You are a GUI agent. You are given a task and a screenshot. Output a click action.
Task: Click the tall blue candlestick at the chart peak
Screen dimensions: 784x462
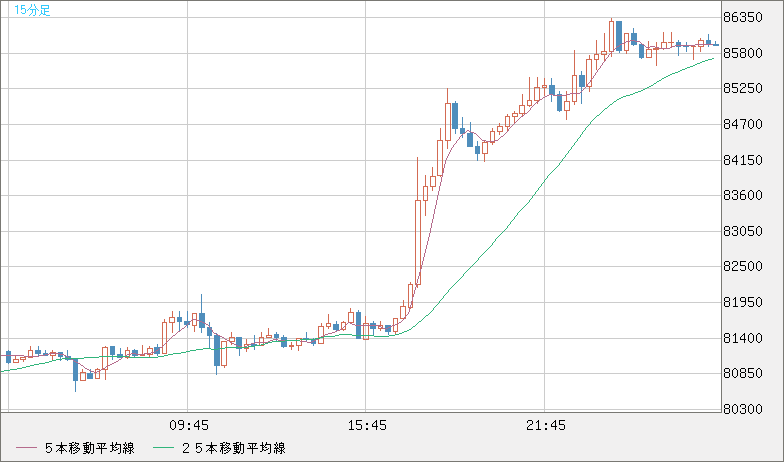click(619, 36)
